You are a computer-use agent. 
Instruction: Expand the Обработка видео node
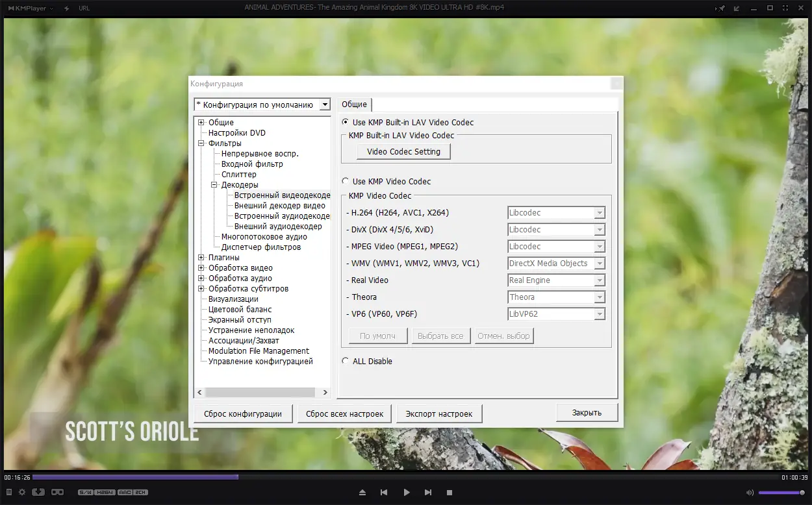(201, 268)
